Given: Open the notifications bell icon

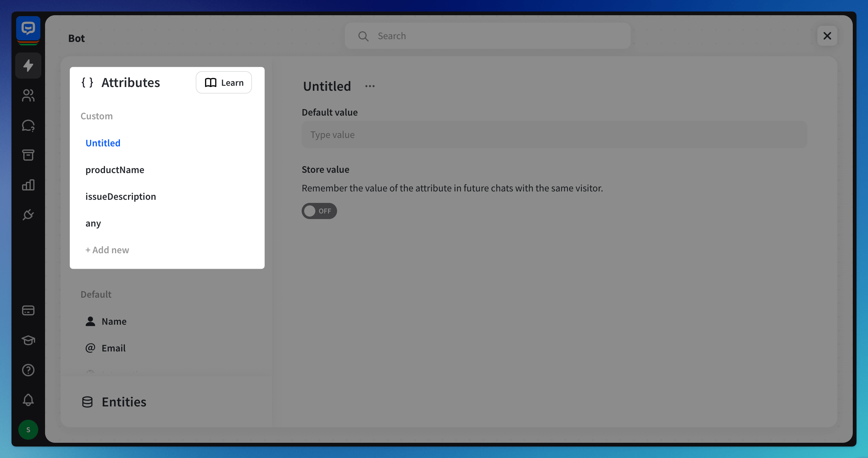Looking at the screenshot, I should pos(28,400).
